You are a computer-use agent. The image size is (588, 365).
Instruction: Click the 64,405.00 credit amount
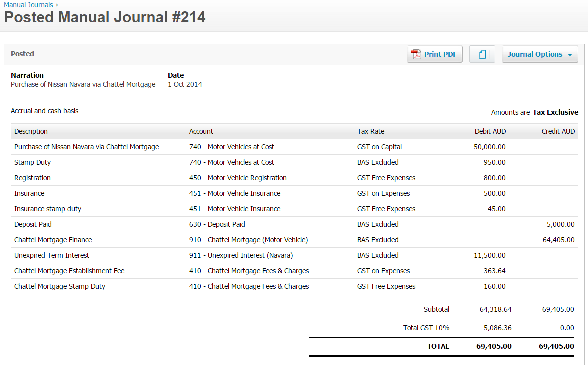click(x=558, y=240)
